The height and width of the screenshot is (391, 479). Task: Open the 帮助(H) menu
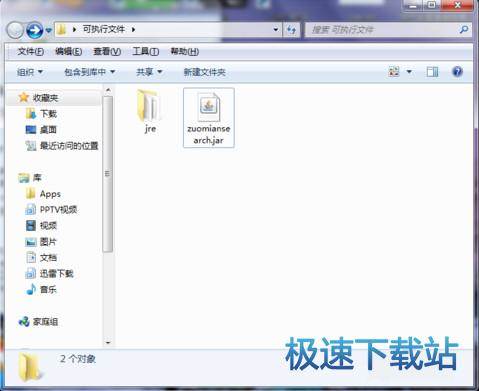point(185,51)
